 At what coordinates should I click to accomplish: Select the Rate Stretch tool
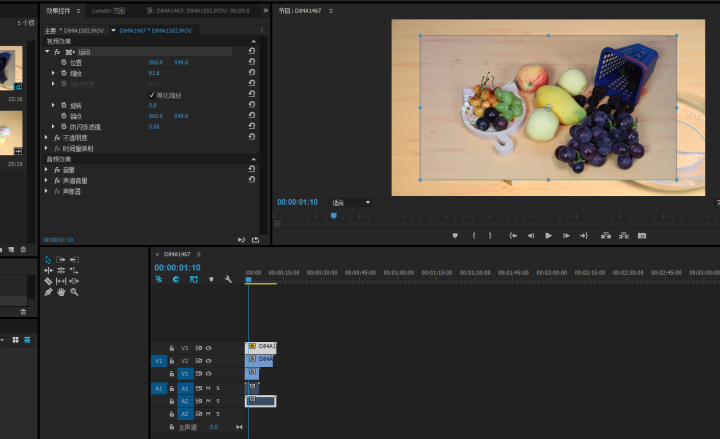point(74,270)
